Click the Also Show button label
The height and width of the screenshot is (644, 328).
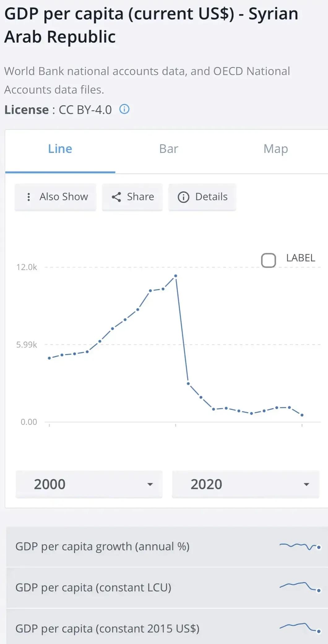tap(64, 197)
